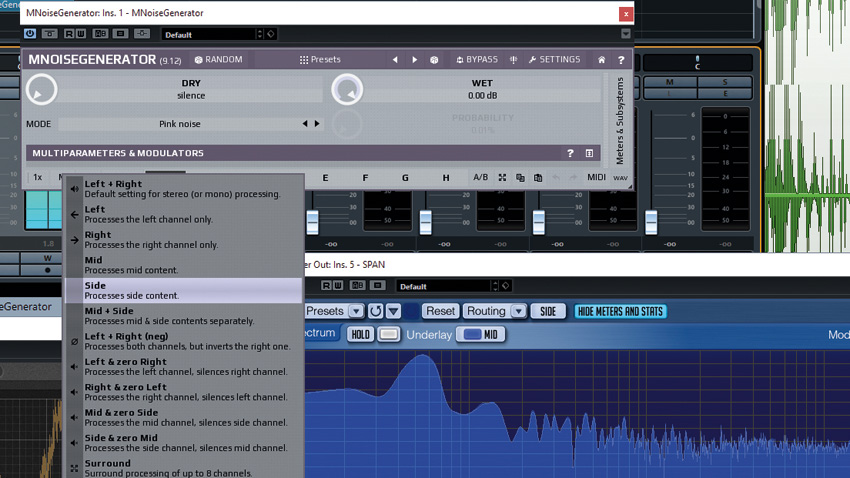
Task: Click SPAN SIDE button
Action: tap(548, 311)
